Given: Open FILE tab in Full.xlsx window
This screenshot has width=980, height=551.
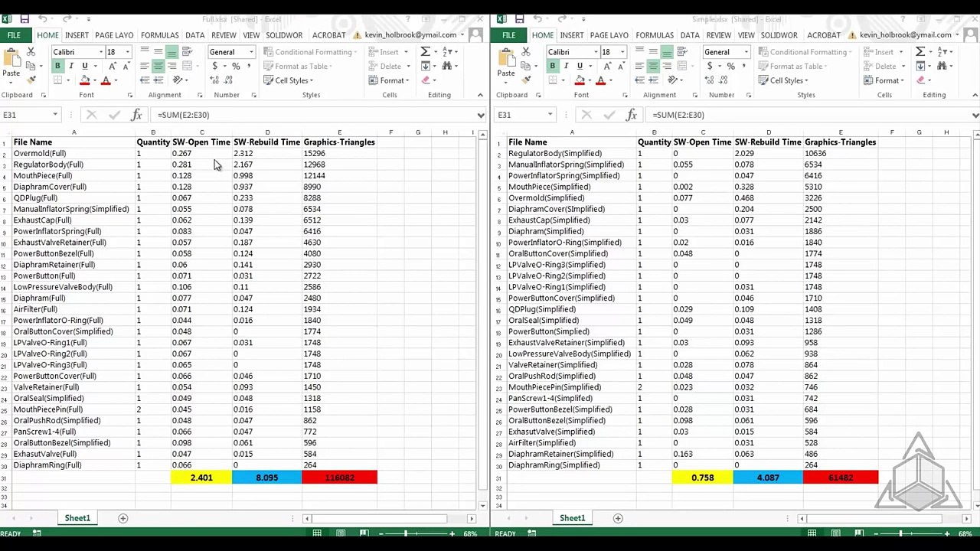Looking at the screenshot, I should point(14,35).
